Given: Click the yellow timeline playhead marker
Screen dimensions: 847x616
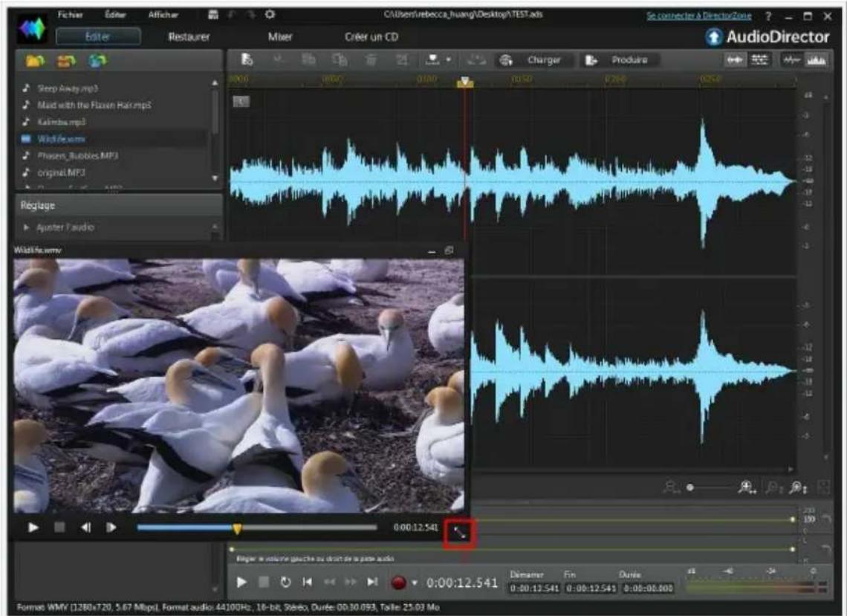Looking at the screenshot, I should tap(465, 82).
